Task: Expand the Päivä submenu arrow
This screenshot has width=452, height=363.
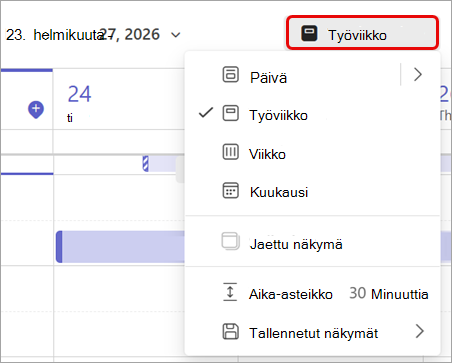Action: click(x=418, y=74)
